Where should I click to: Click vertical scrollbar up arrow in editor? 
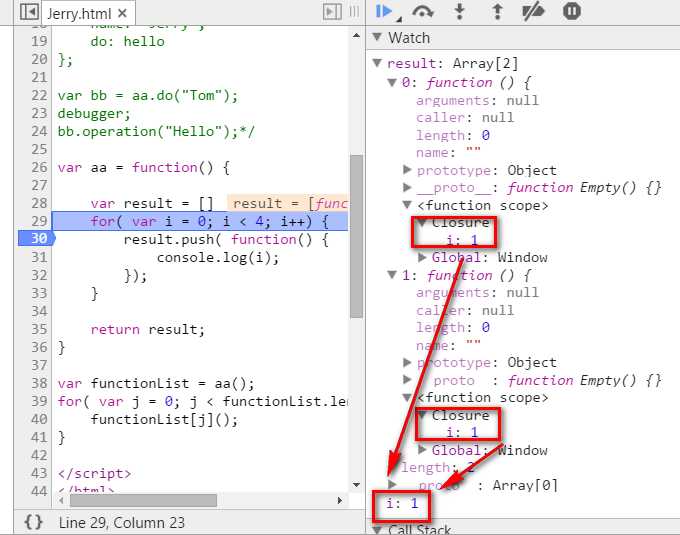pos(356,36)
